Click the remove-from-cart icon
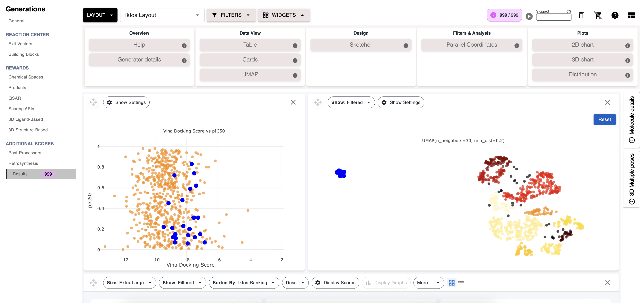 click(x=598, y=15)
